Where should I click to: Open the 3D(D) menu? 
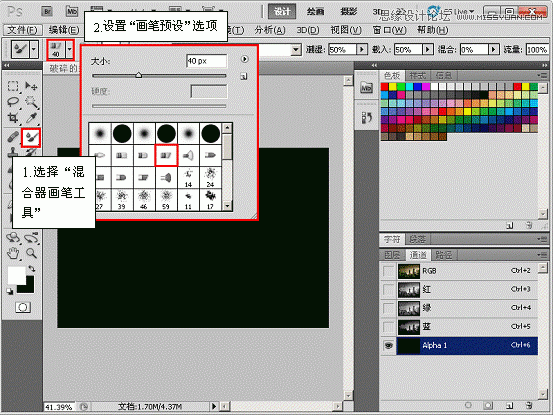[x=308, y=30]
